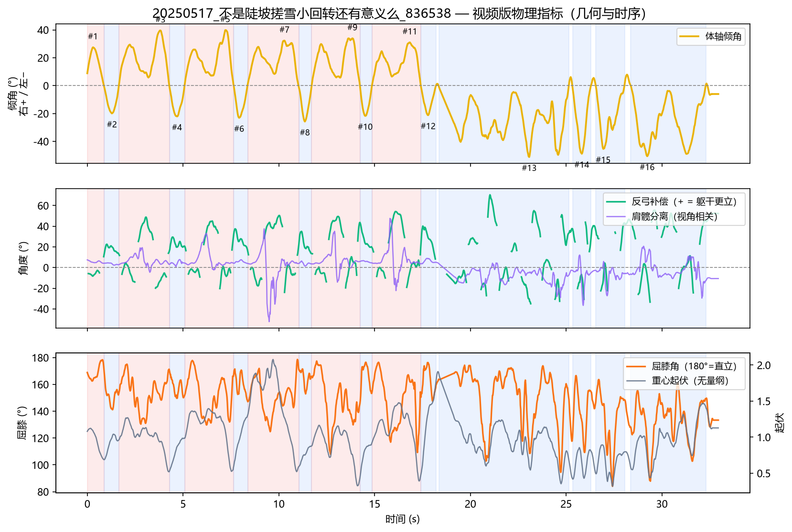Screen dimensions: 792x532
Task: Click the -40 tick on the 倾角 axis
Action: coord(42,142)
